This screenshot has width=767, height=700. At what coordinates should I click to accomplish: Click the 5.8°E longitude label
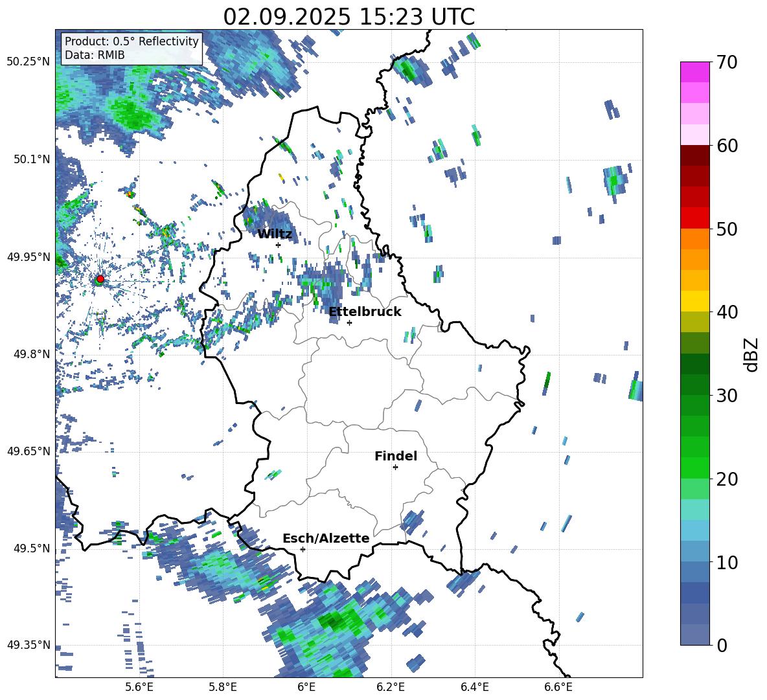pos(223,688)
